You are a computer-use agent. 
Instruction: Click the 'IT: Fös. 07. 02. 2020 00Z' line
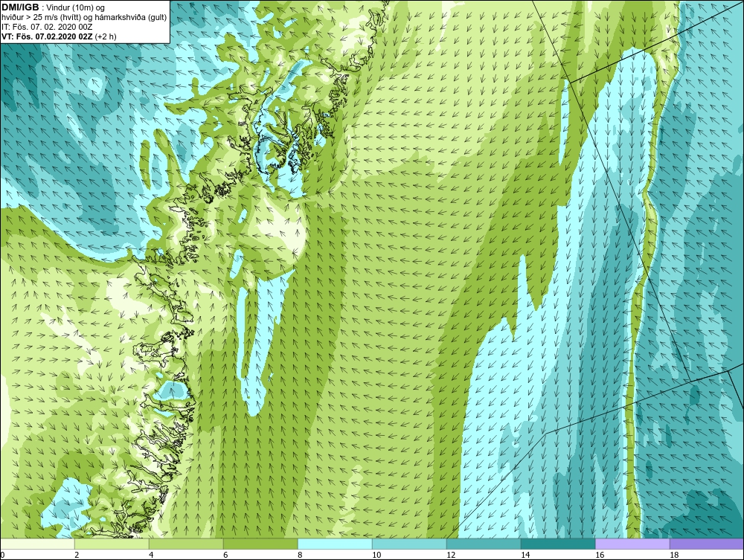(47, 27)
